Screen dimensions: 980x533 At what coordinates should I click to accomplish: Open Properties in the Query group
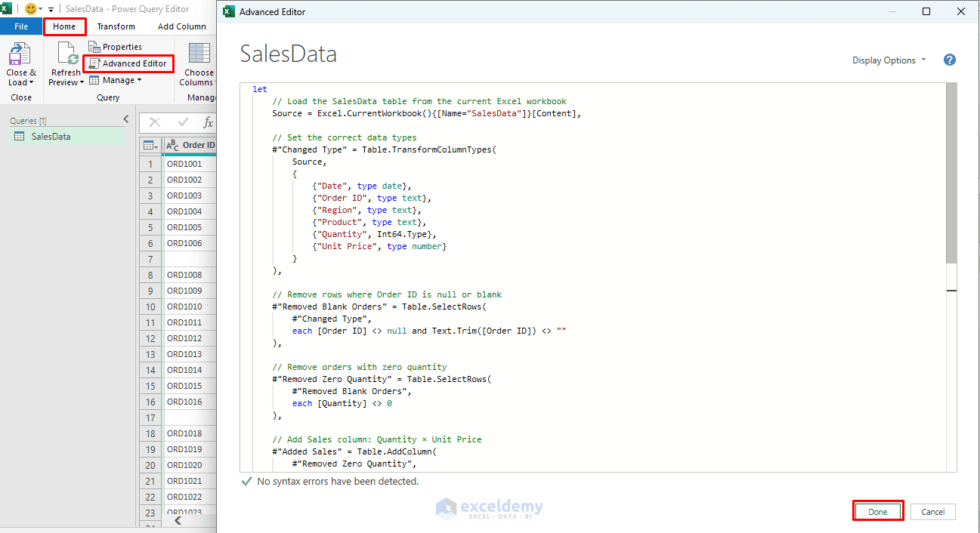tap(115, 47)
